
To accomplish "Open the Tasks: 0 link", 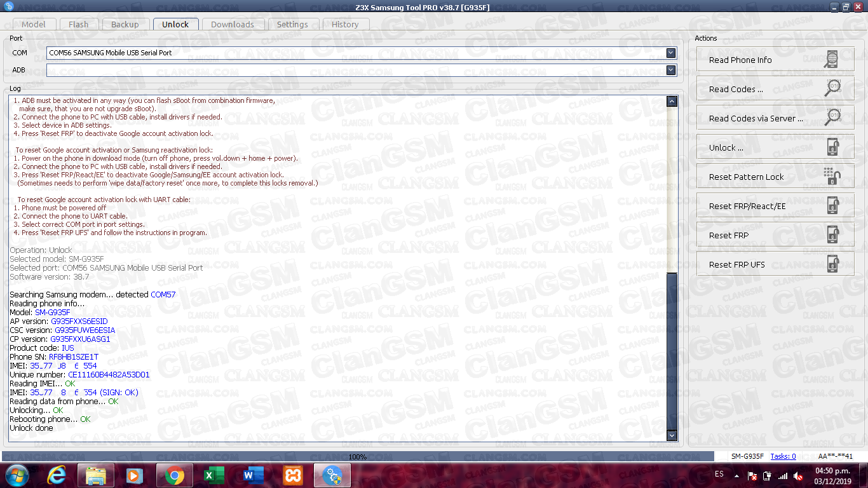I will point(783,456).
